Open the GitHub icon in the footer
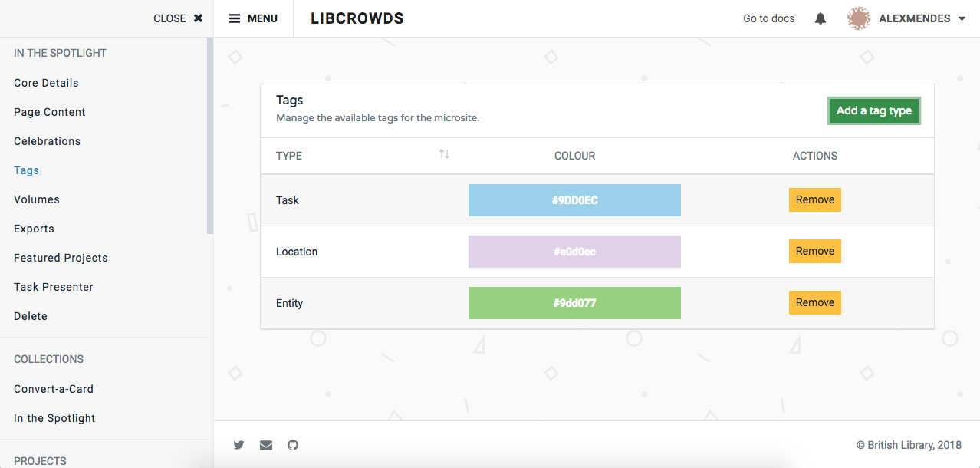The image size is (980, 468). point(292,445)
